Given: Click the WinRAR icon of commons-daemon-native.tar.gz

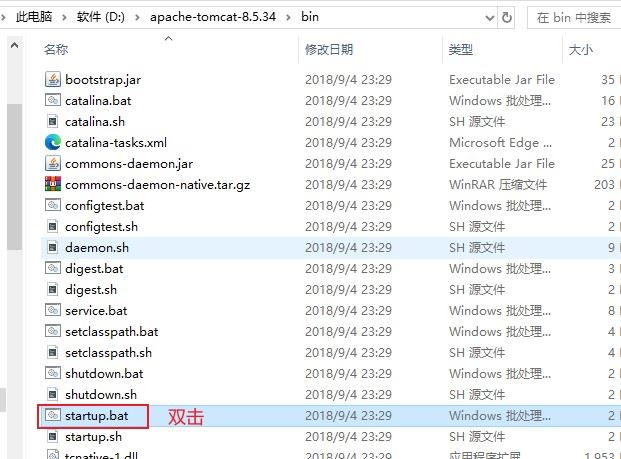Looking at the screenshot, I should pyautogui.click(x=53, y=184).
